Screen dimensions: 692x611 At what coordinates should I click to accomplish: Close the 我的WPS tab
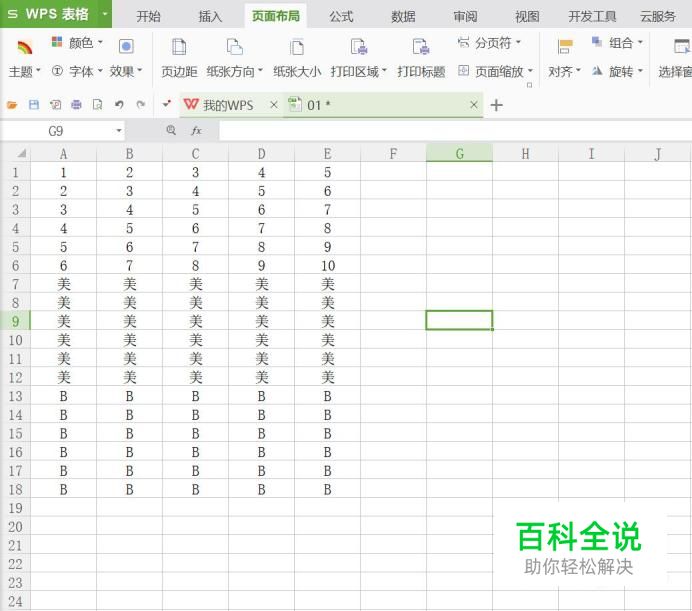[x=274, y=105]
